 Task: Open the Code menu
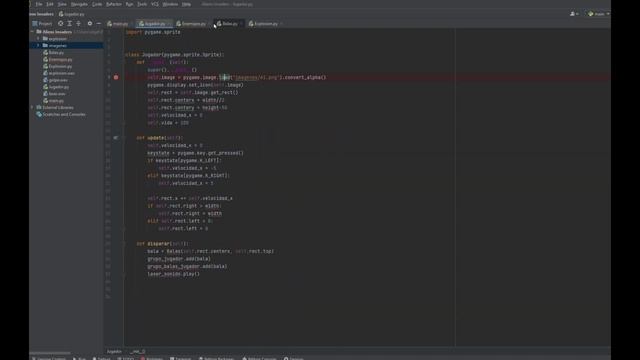pos(97,4)
